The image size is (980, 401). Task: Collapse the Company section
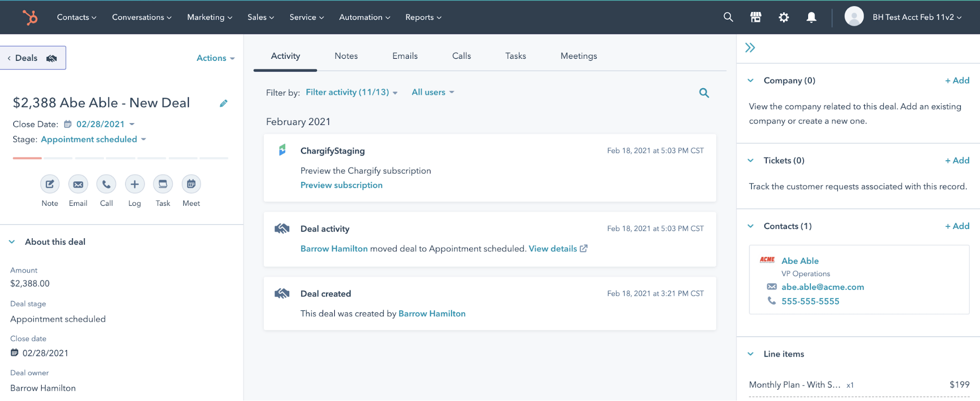coord(751,80)
